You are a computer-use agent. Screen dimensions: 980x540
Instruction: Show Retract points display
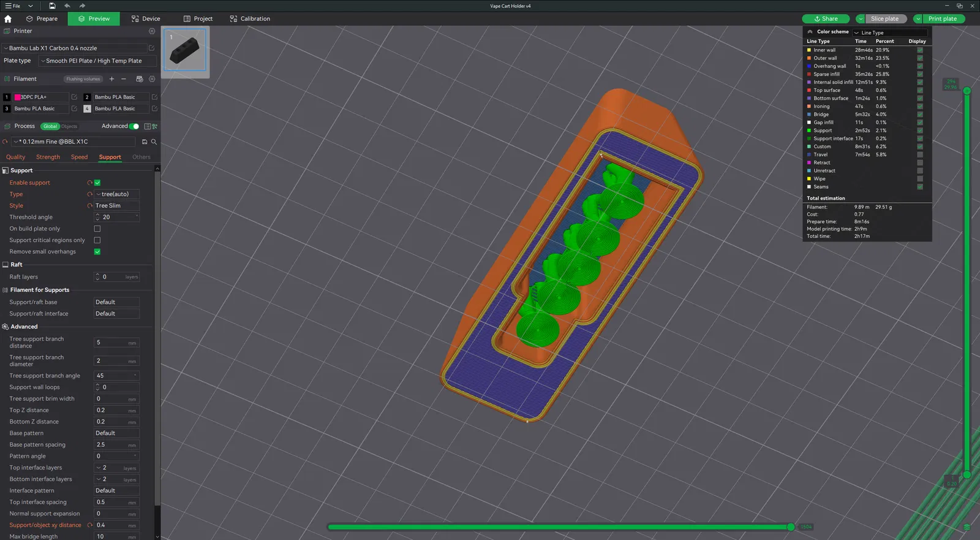point(920,162)
